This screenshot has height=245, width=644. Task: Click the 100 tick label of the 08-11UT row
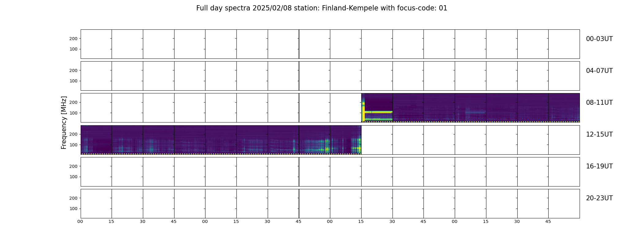[73, 113]
